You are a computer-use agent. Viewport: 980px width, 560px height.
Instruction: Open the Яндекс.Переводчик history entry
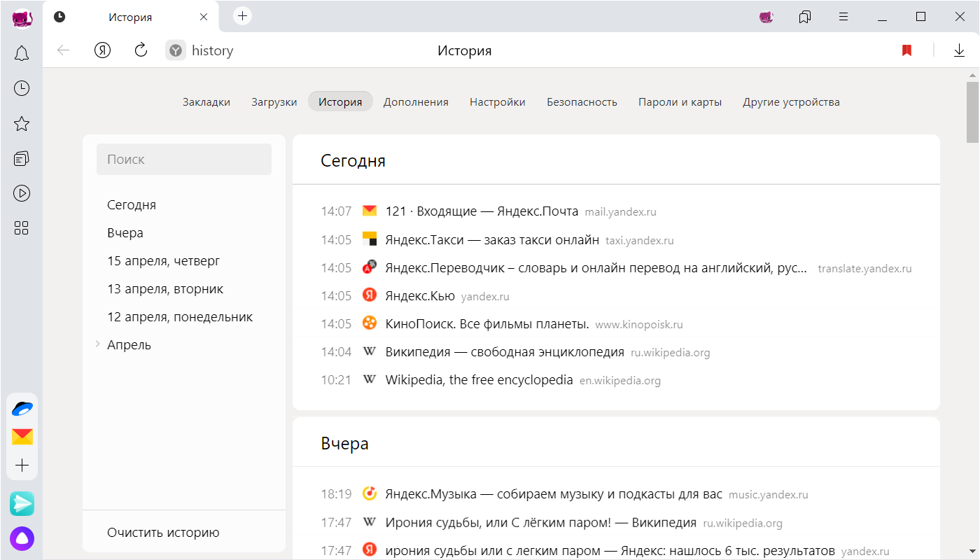click(x=596, y=268)
